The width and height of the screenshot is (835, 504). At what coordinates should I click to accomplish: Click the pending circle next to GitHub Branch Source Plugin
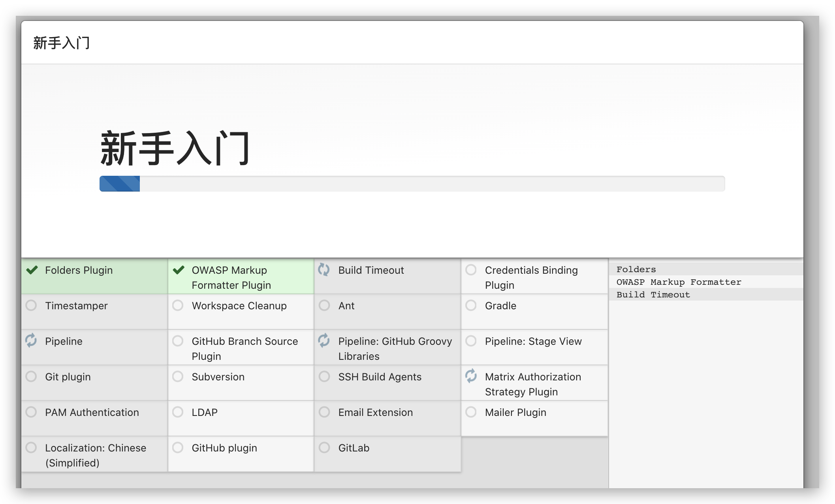coord(178,341)
